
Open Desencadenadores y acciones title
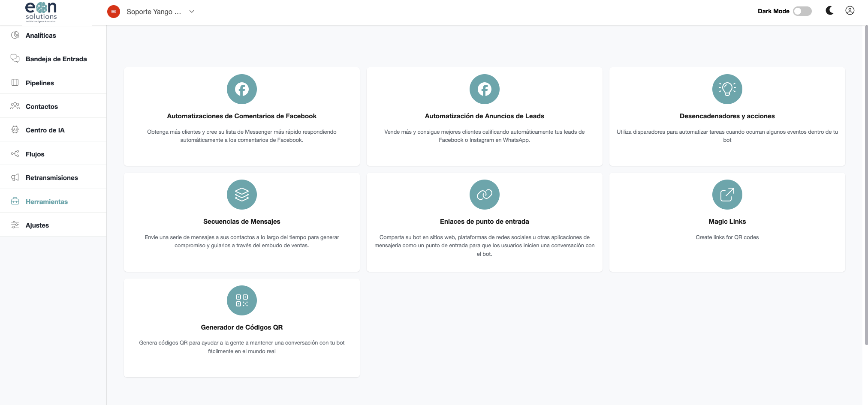[x=727, y=116]
